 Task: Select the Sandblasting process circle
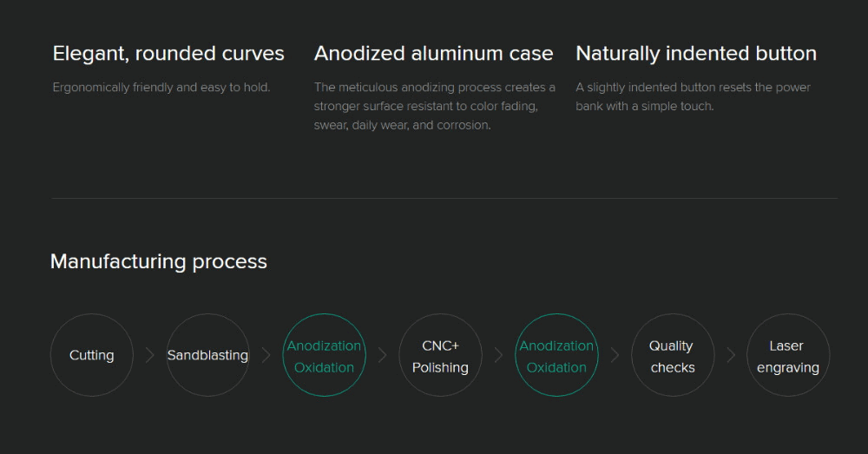click(x=207, y=355)
